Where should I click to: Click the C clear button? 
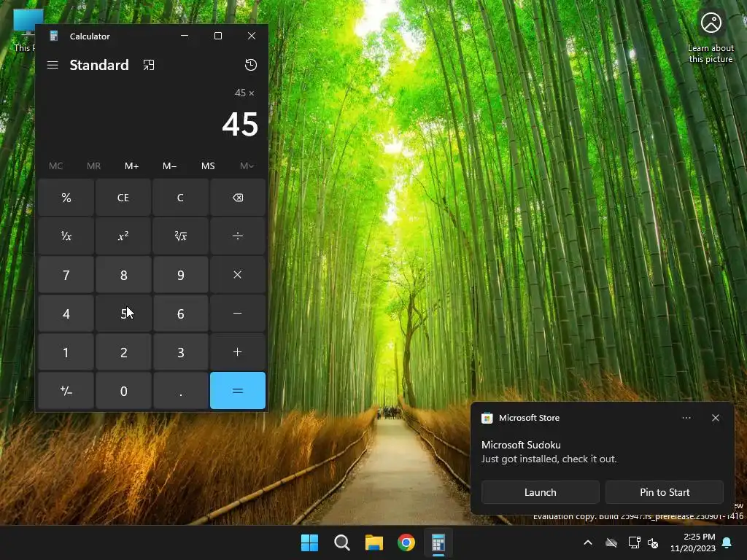[181, 198]
